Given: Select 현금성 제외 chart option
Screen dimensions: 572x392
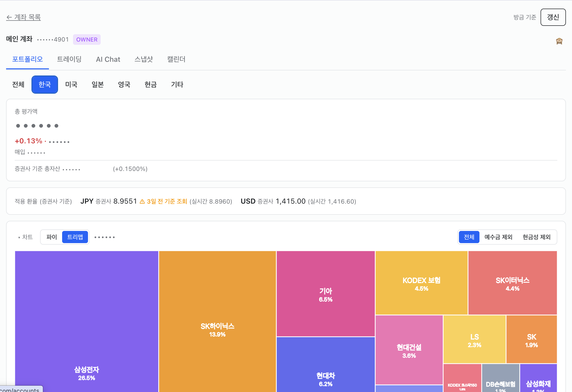Looking at the screenshot, I should (537, 237).
